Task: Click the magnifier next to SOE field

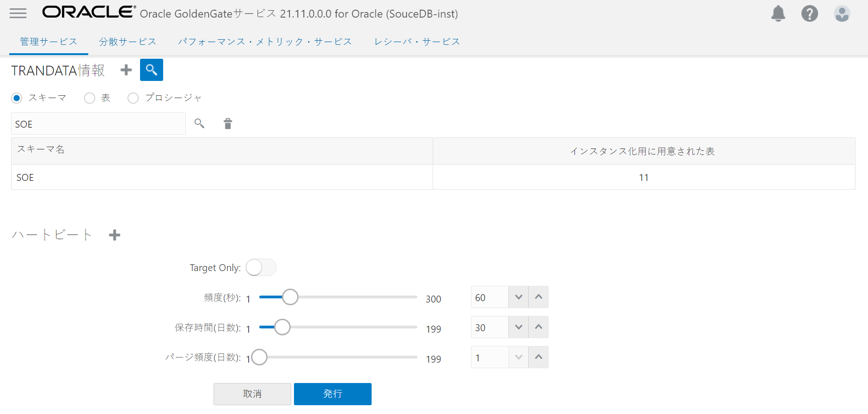Action: (199, 124)
